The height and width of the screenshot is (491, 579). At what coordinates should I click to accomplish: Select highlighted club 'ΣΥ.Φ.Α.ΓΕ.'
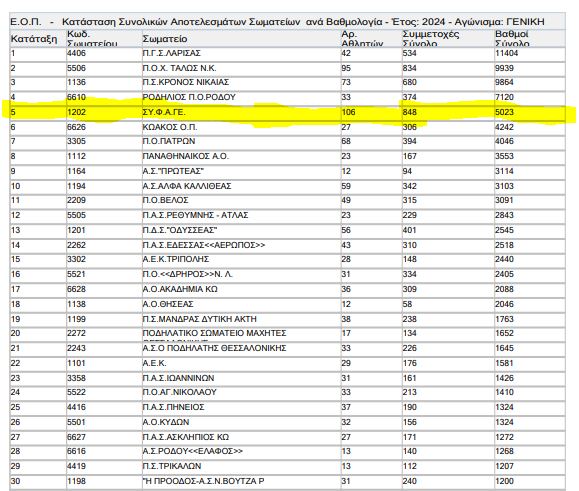point(164,112)
